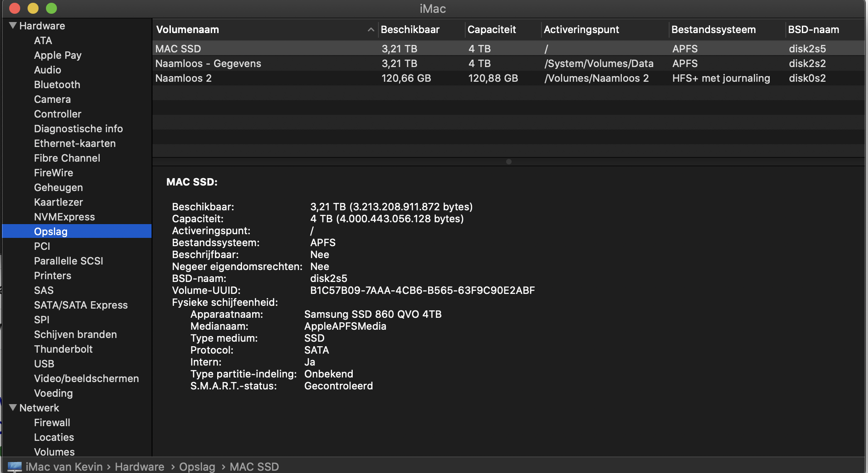
Task: Select ATA in the sidebar
Action: point(43,40)
